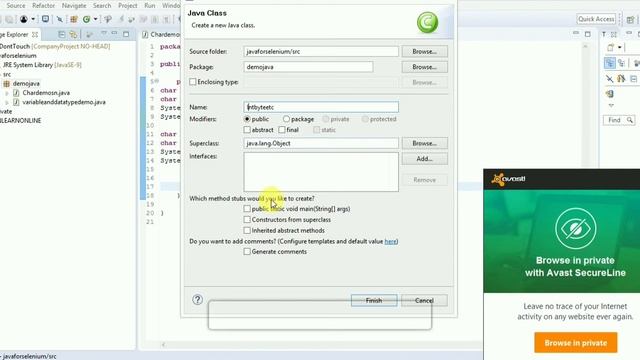Click the Finish button
The image size is (640, 360).
[x=374, y=300]
